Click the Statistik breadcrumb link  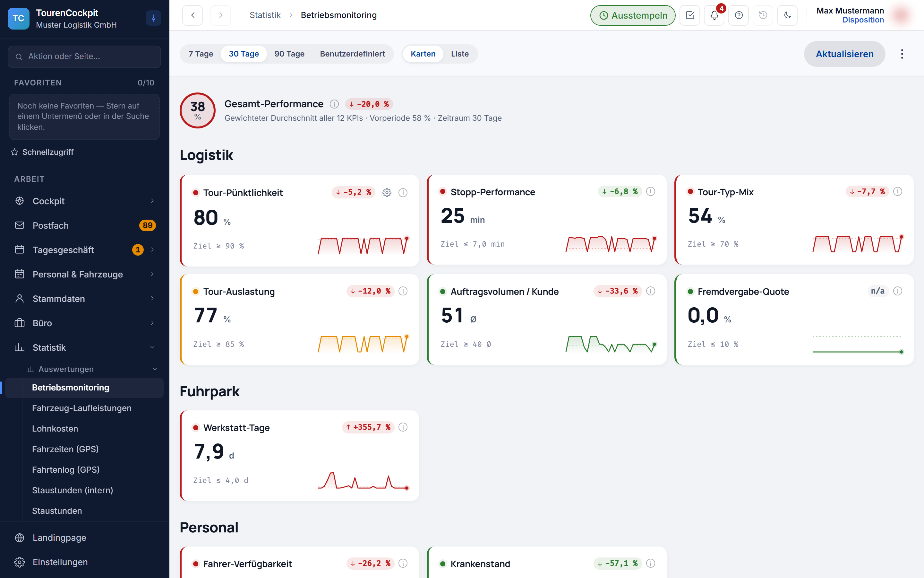(x=265, y=15)
